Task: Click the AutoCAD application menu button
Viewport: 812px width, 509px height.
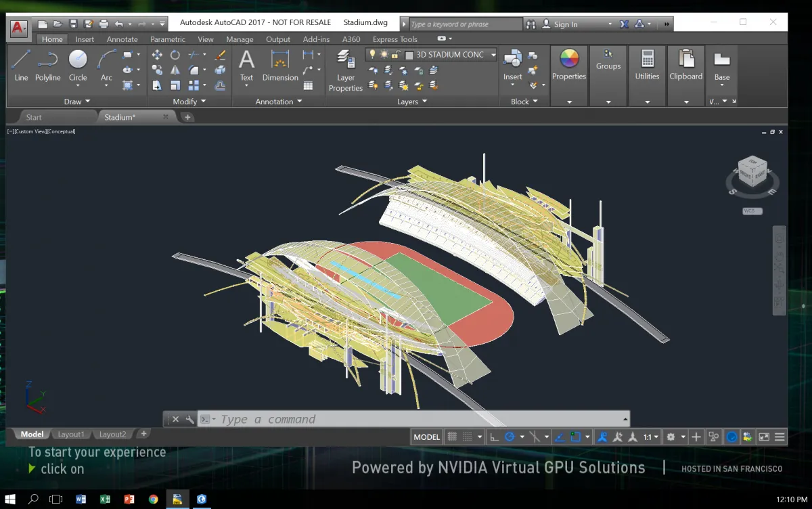Action: click(x=19, y=28)
